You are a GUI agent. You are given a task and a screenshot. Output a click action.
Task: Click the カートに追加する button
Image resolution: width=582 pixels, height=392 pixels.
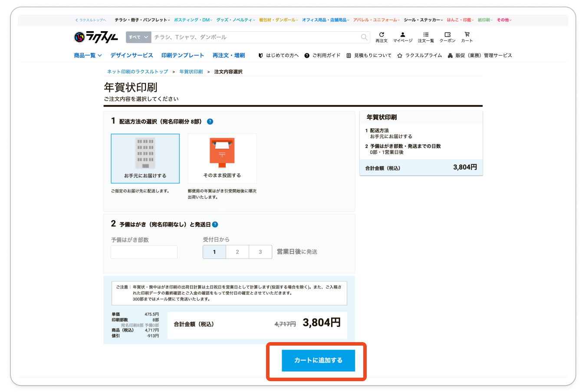point(318,360)
